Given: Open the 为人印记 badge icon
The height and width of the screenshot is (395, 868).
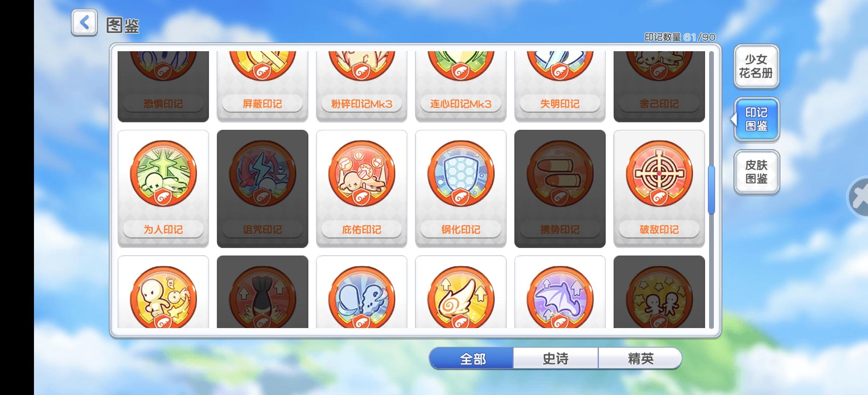Looking at the screenshot, I should [x=163, y=173].
